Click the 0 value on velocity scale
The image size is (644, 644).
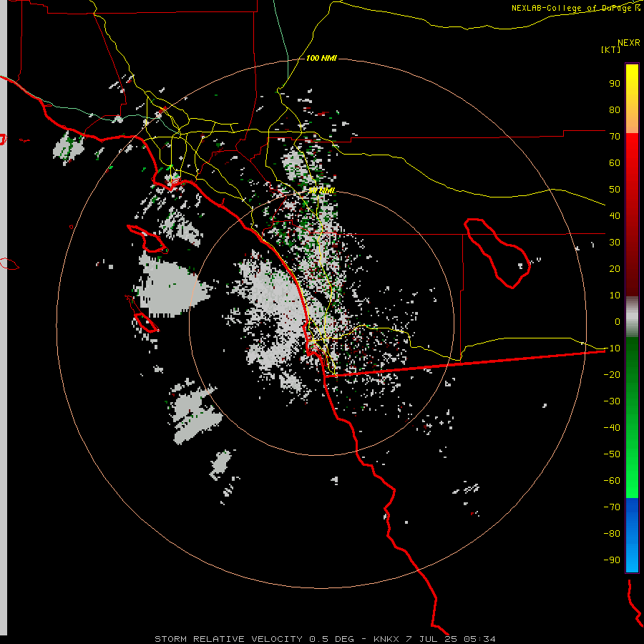[x=618, y=321]
